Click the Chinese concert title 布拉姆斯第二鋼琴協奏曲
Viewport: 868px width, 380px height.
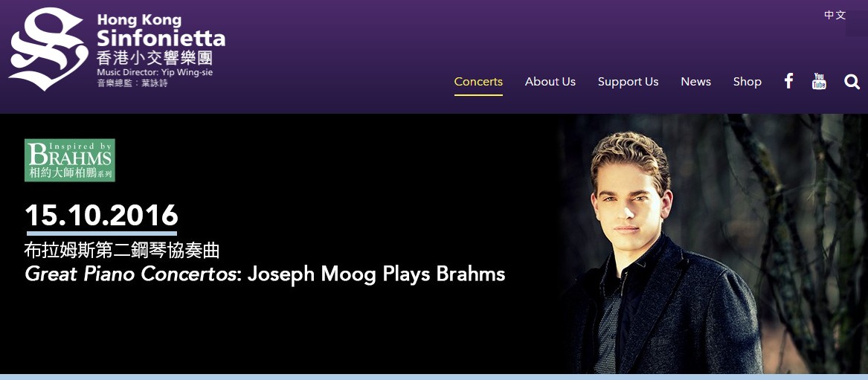click(122, 251)
